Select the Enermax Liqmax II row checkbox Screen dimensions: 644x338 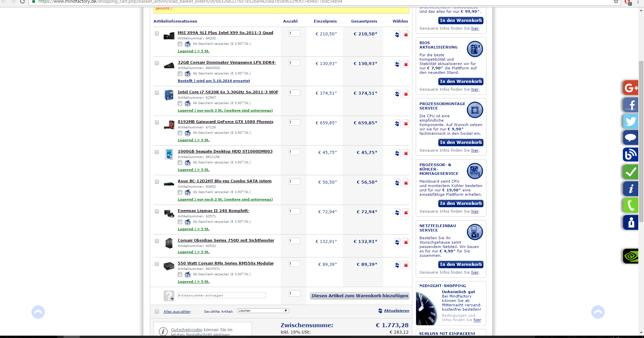click(157, 211)
